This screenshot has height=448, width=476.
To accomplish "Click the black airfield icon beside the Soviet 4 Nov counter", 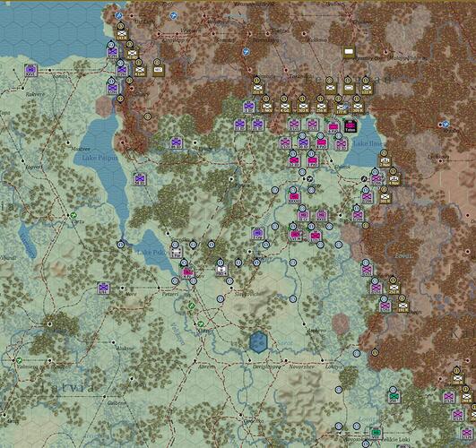I will click(x=365, y=179).
